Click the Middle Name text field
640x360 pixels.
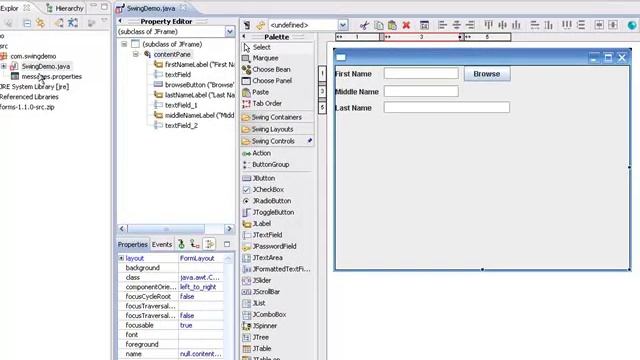421,91
